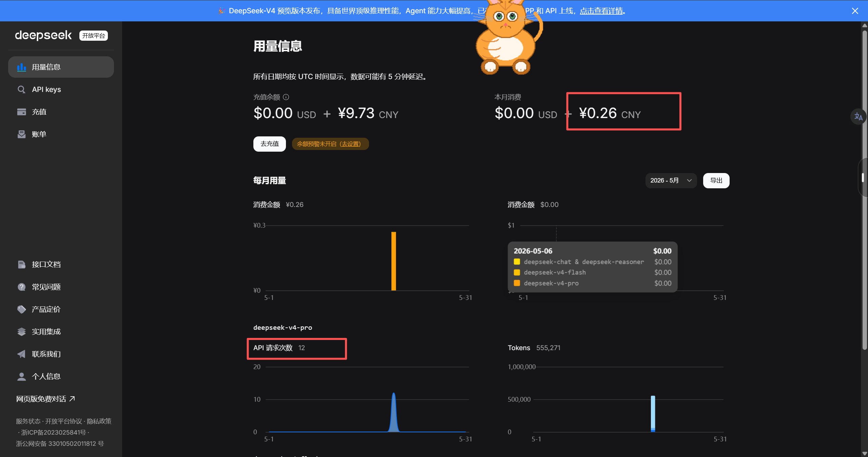Click the 去充值 button
This screenshot has width=868, height=457.
coord(270,144)
